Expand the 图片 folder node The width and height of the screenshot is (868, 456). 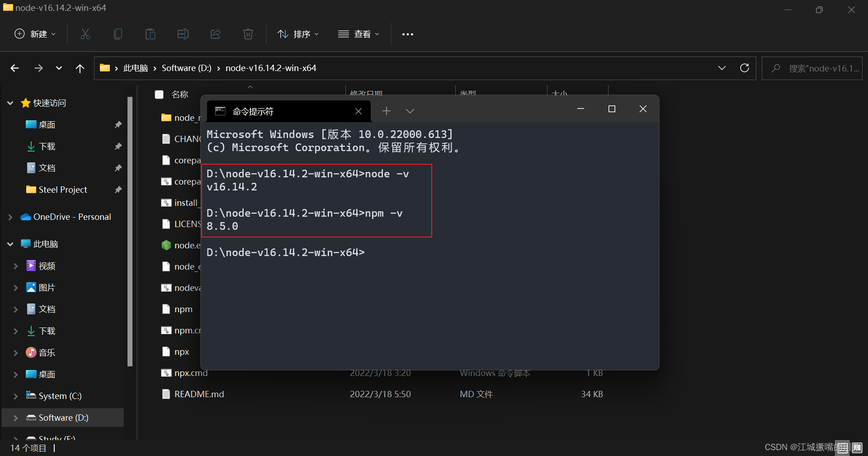click(16, 288)
